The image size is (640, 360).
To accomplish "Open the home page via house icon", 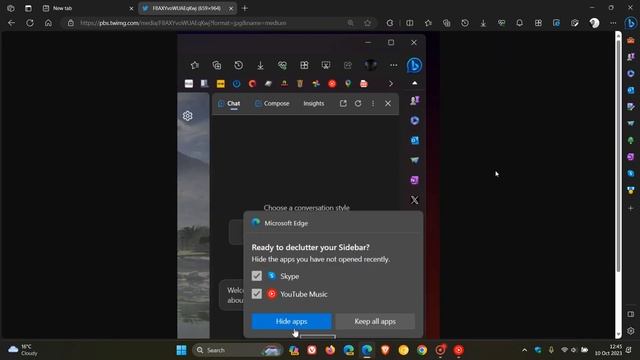I will pyautogui.click(x=48, y=23).
